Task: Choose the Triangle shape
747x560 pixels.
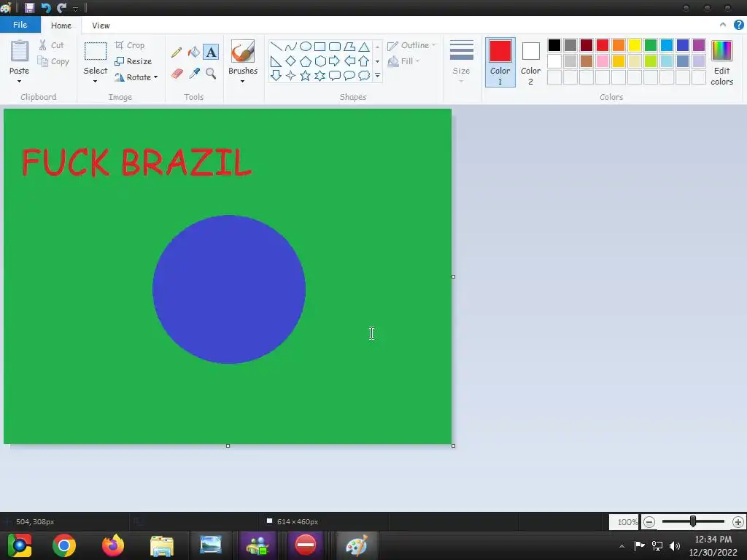Action: tap(364, 47)
